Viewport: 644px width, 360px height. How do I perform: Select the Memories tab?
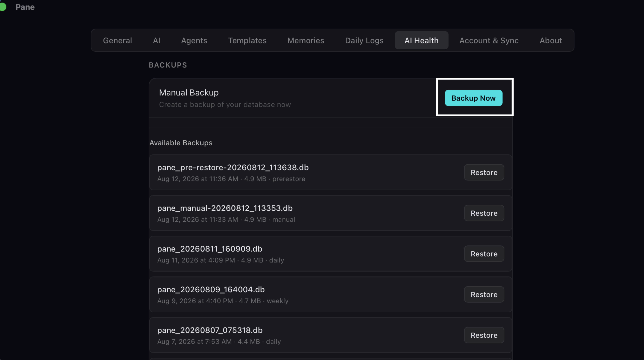305,40
